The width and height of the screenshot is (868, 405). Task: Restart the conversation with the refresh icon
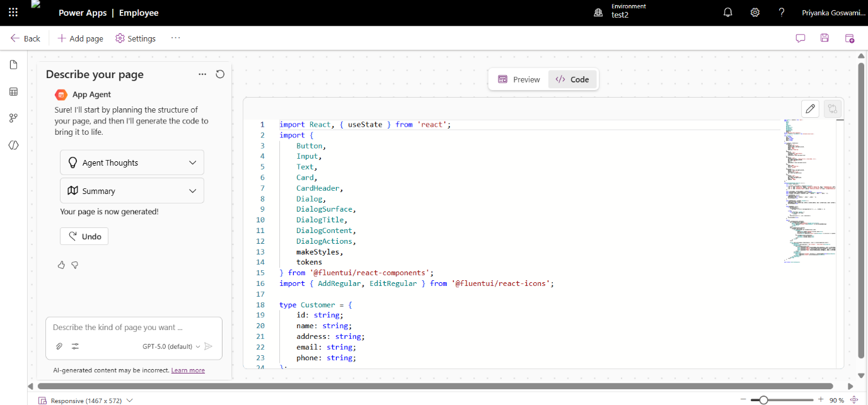click(220, 74)
